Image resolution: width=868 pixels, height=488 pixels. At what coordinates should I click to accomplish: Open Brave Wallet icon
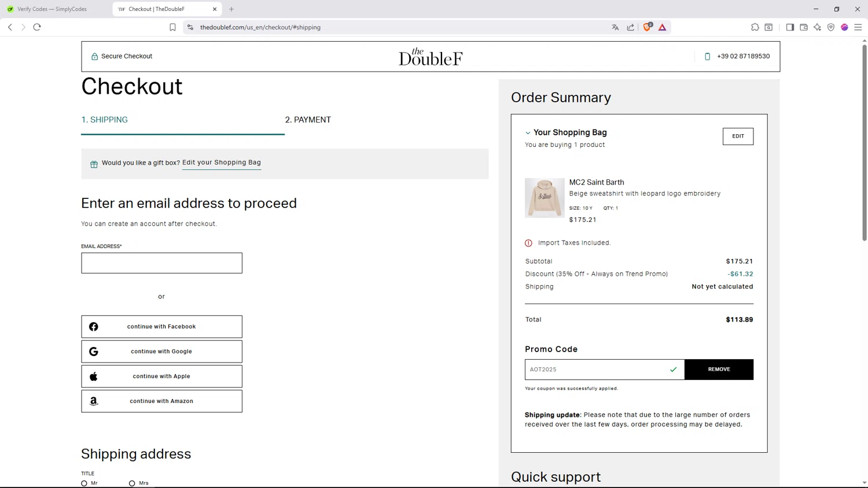click(x=804, y=27)
